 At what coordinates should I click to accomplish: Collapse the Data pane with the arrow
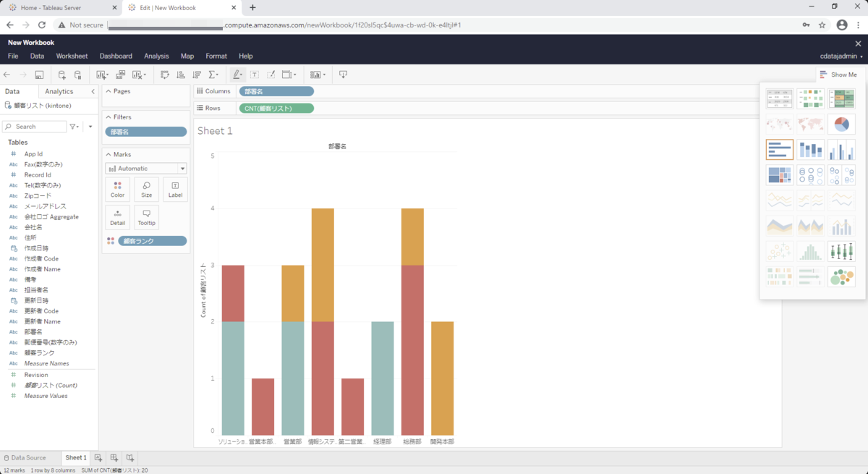pos(93,91)
